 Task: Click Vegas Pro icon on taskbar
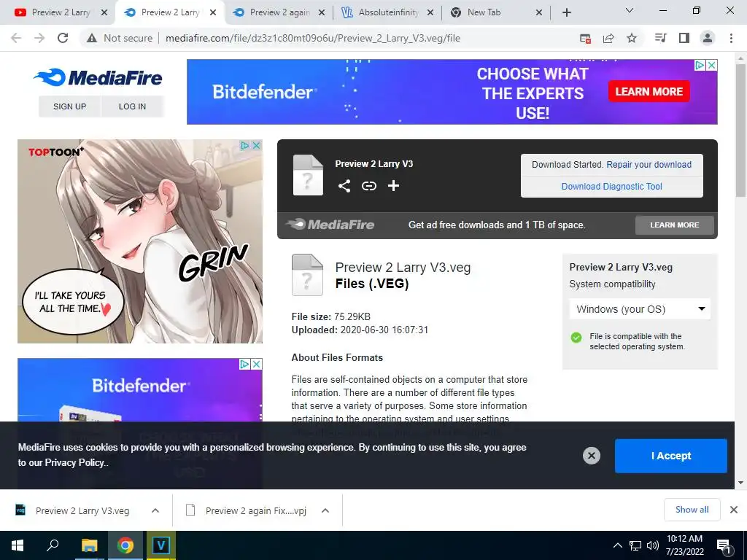(x=161, y=545)
